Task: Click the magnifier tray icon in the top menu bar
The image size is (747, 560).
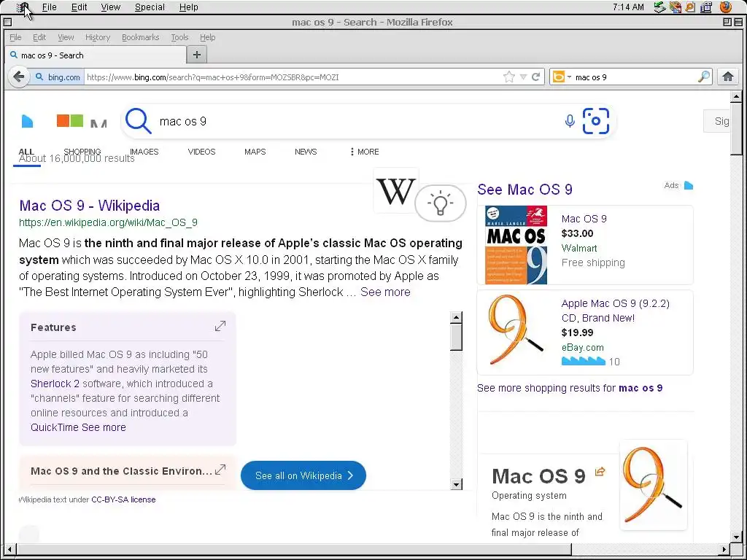Action: pyautogui.click(x=690, y=7)
